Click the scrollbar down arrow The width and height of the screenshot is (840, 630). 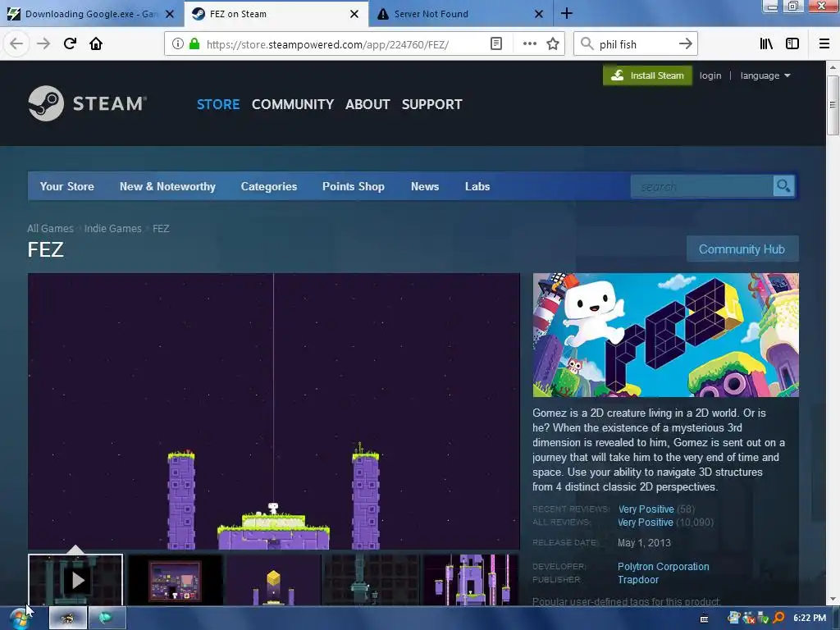click(x=833, y=600)
